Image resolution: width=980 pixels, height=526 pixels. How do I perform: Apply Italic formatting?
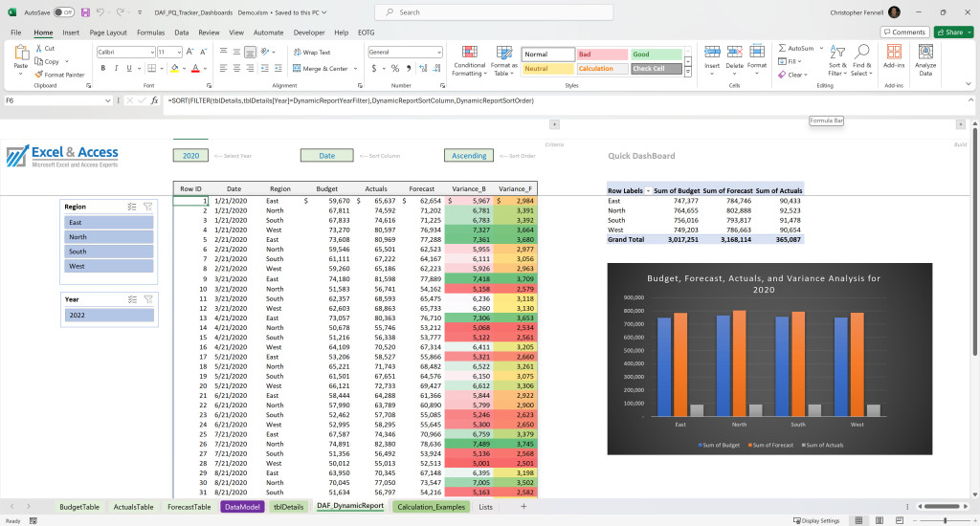116,68
